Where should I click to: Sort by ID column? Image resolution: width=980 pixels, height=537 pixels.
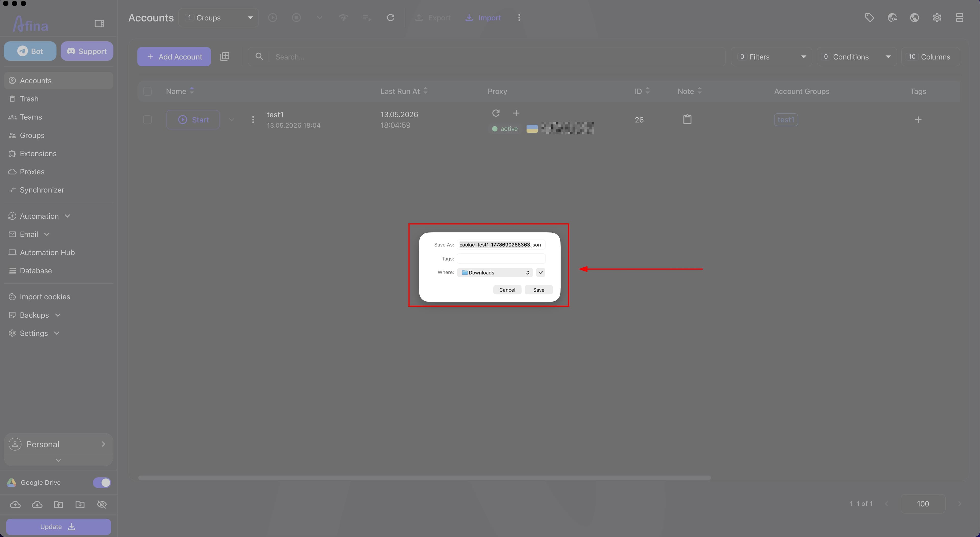click(642, 91)
